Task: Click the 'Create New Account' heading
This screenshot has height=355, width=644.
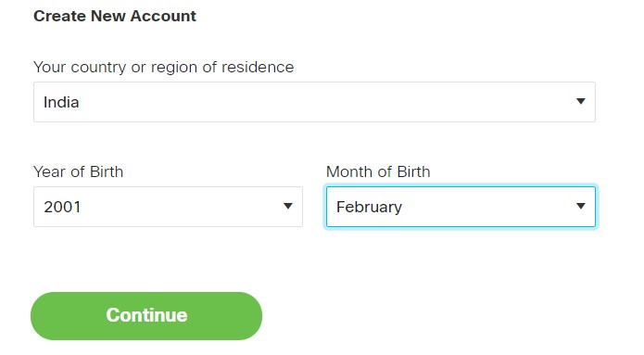Action: click(115, 16)
